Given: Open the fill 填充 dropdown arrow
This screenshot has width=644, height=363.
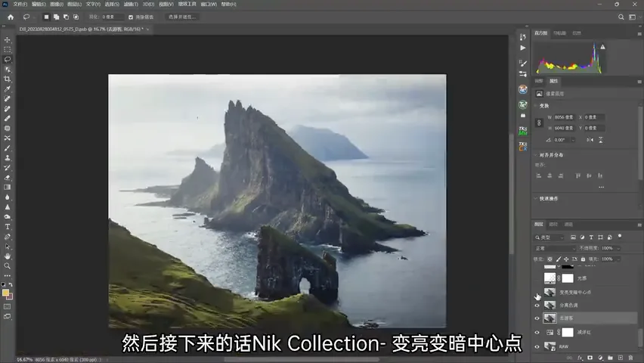Looking at the screenshot, I should [x=618, y=259].
